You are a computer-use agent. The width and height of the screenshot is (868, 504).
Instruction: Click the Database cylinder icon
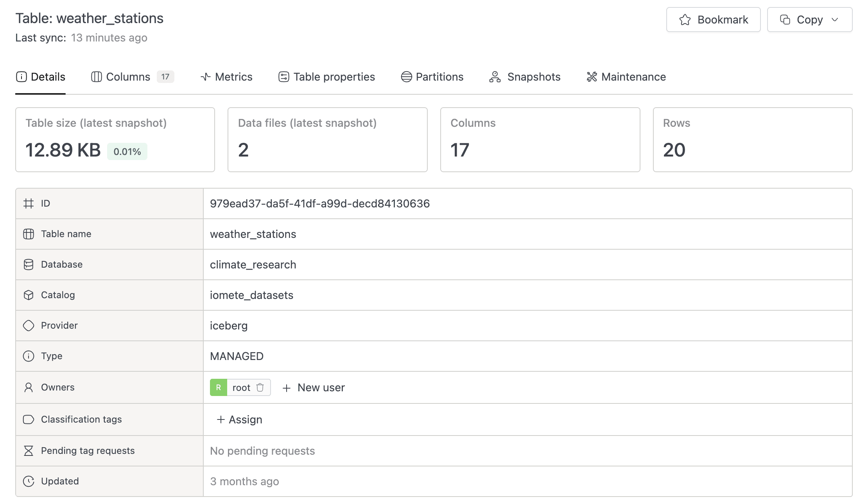click(x=29, y=265)
